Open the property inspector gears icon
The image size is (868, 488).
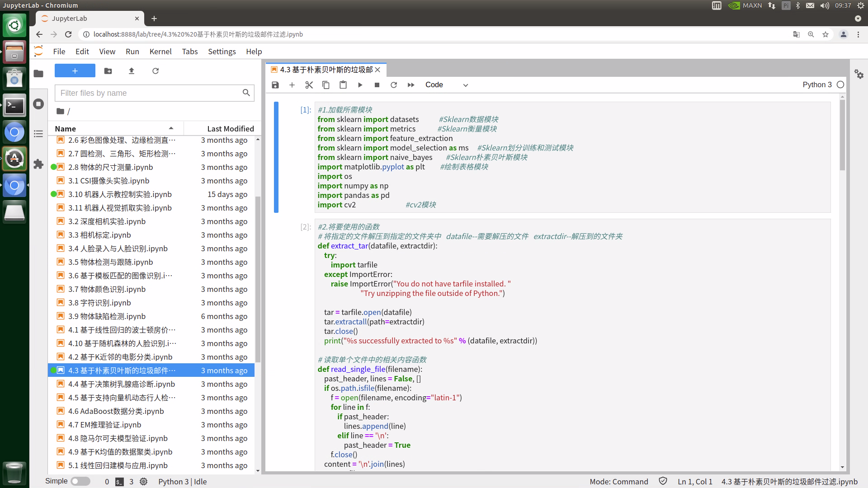859,74
